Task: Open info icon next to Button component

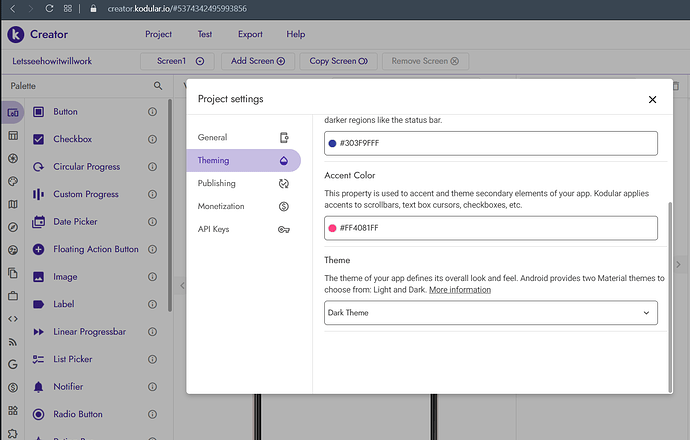Action: point(153,112)
